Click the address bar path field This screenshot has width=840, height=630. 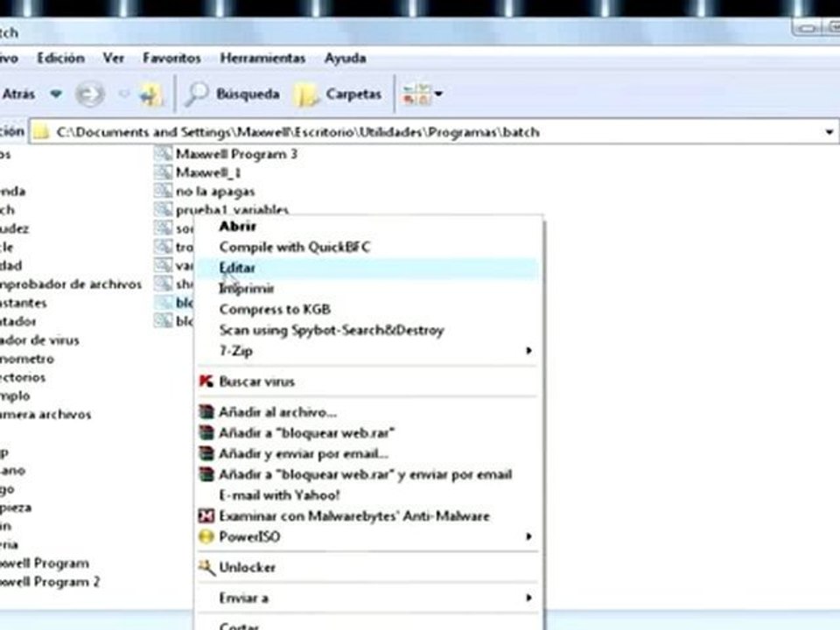pos(434,132)
